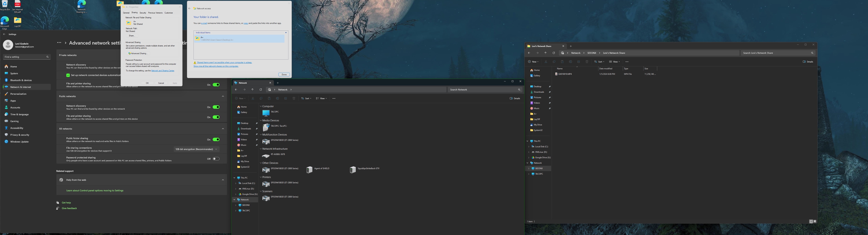Screen dimensions: 868x235
Task: Switch to General tab in A+ Properties
Action: click(x=126, y=13)
